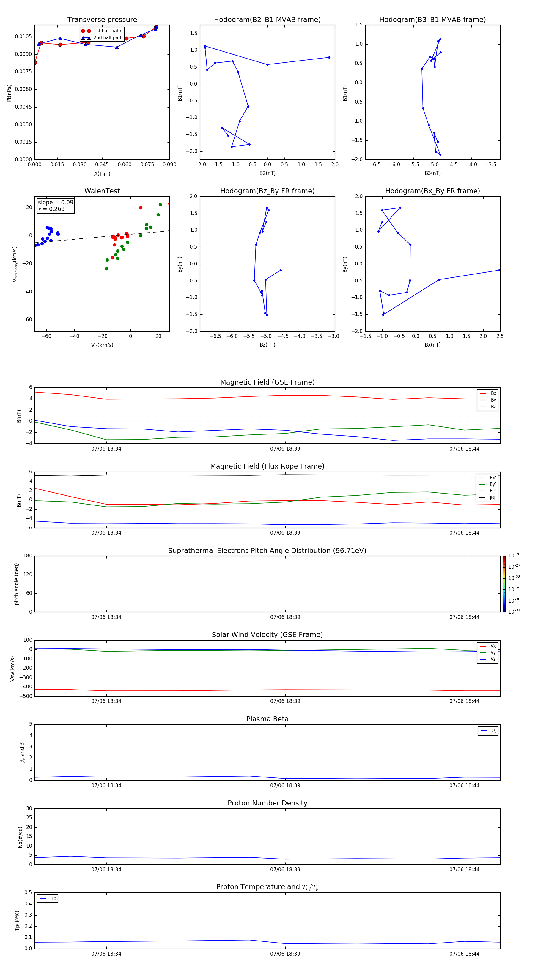This screenshot has height=980, width=535.
Task: Click the 'Proton Number Density' title
Action: coord(267,803)
